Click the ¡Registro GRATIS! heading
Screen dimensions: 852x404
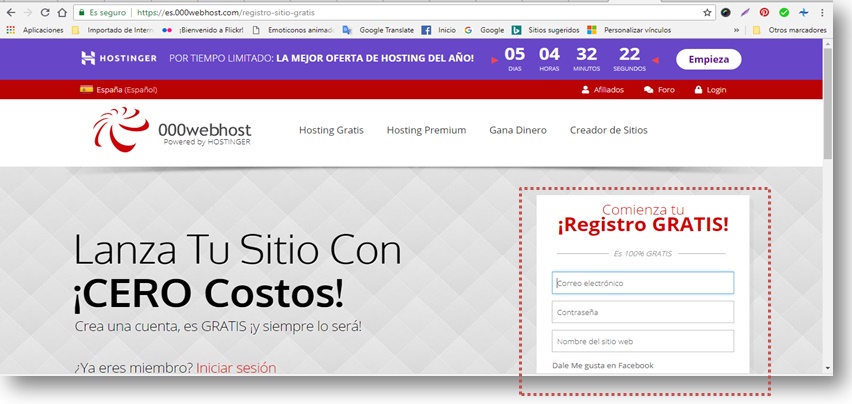[x=643, y=225]
